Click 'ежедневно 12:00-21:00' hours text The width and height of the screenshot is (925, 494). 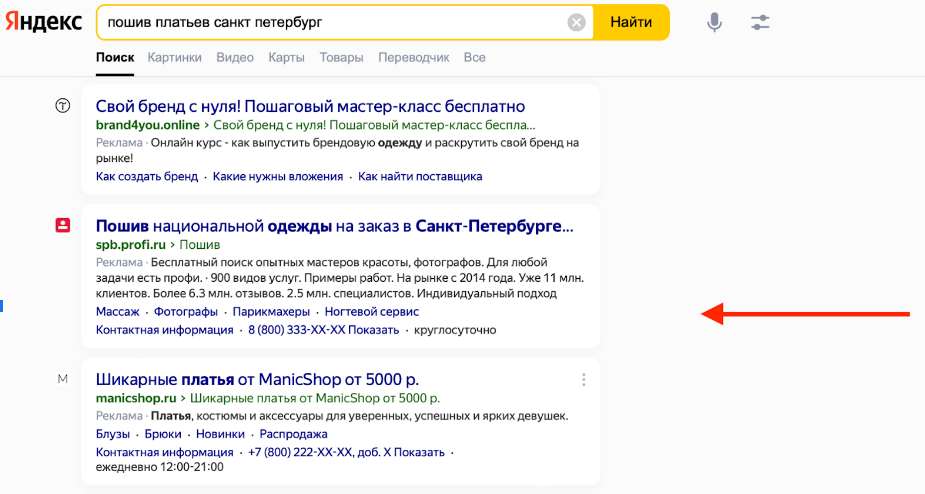click(x=160, y=467)
